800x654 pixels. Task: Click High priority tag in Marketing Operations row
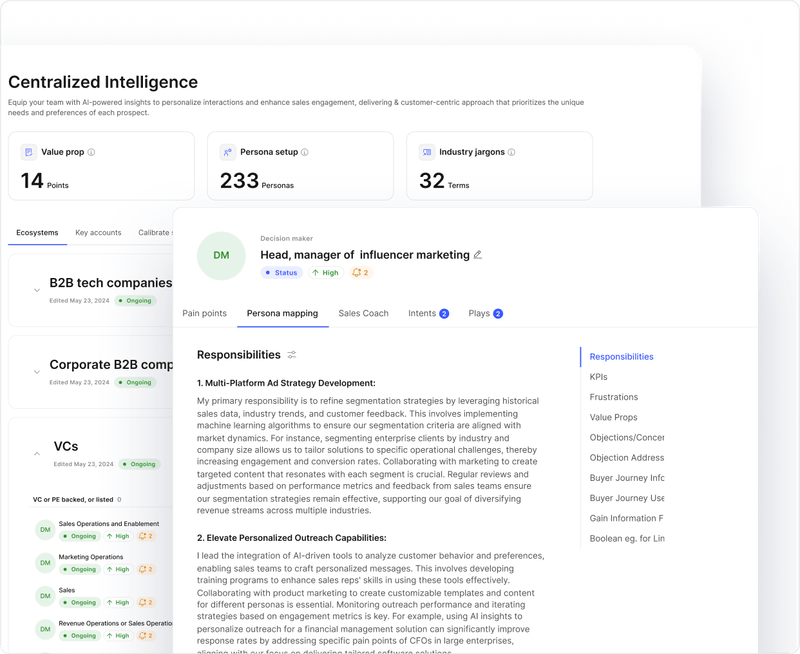tap(118, 569)
